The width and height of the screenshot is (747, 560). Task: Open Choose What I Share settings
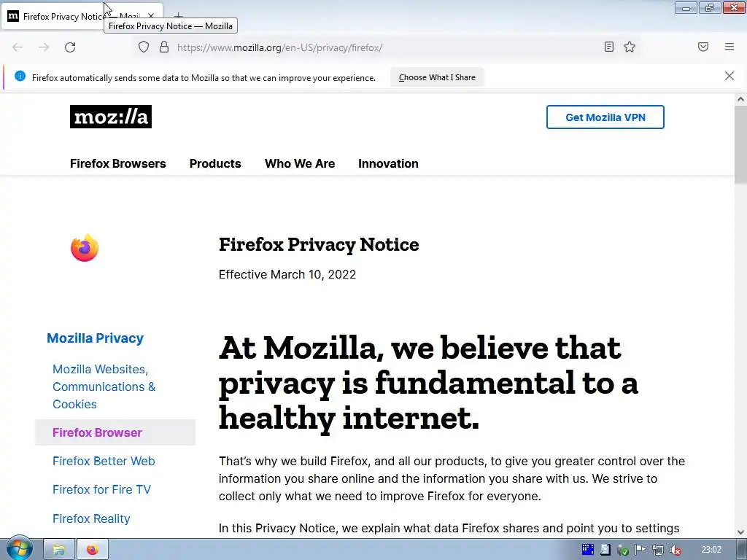[437, 77]
